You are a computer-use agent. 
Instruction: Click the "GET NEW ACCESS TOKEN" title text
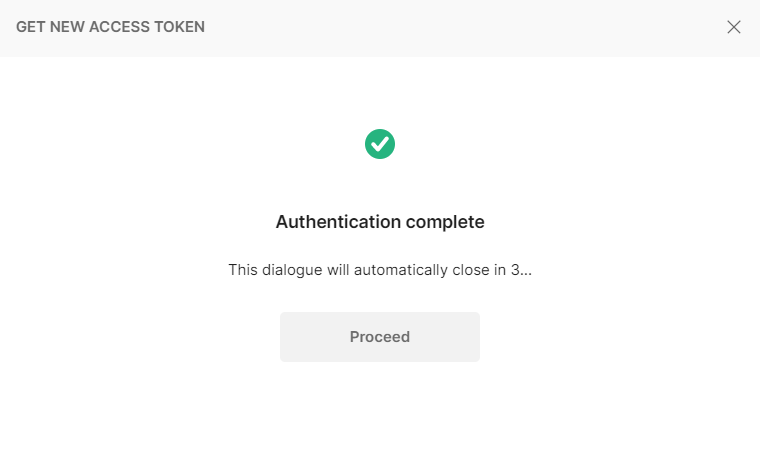[x=110, y=27]
